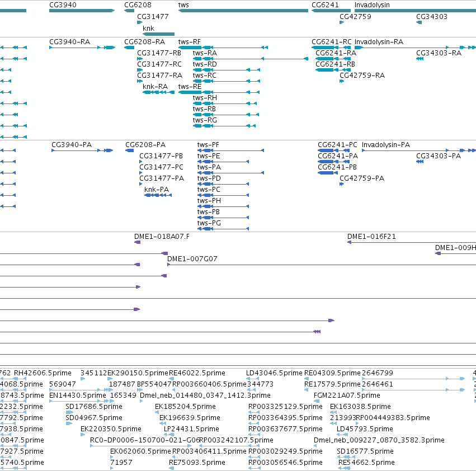This screenshot has height=471, width=476.
Task: Click the tws-RA transcript label
Action: [205, 53]
